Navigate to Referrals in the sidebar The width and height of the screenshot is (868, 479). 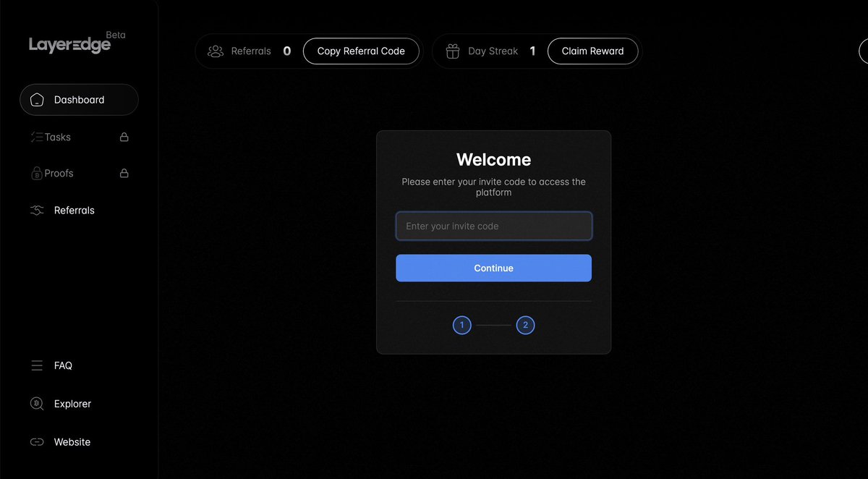(x=75, y=210)
